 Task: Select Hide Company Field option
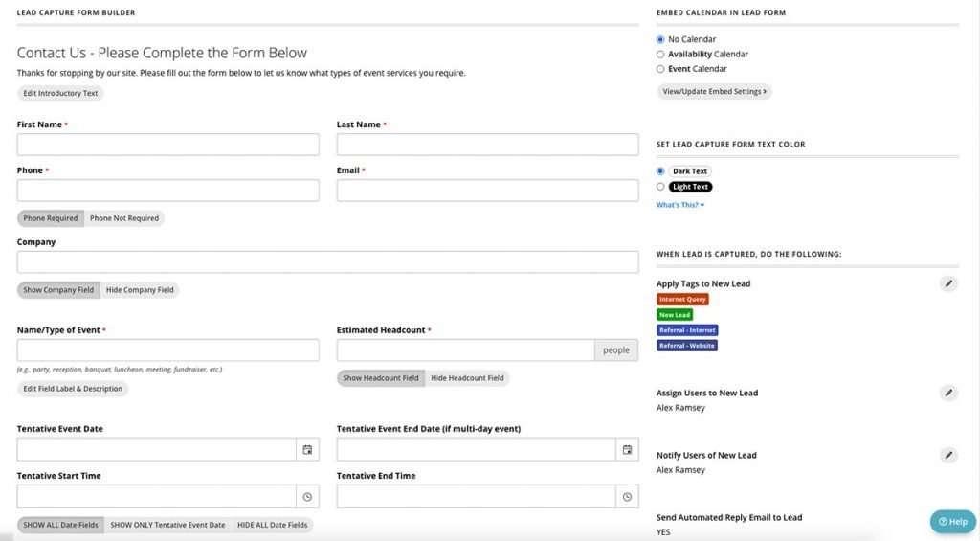tap(140, 290)
